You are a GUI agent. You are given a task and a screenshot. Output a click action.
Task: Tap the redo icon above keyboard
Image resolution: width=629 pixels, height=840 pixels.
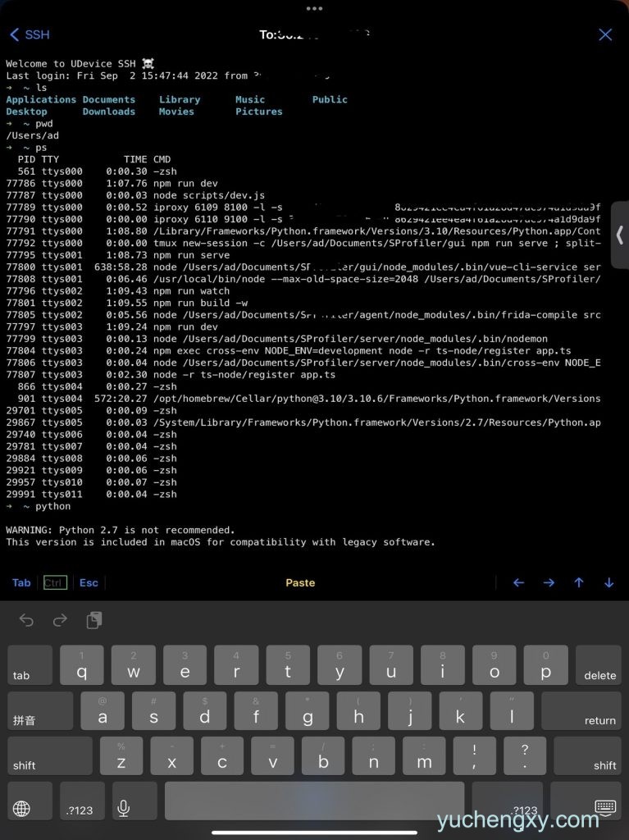tap(60, 620)
